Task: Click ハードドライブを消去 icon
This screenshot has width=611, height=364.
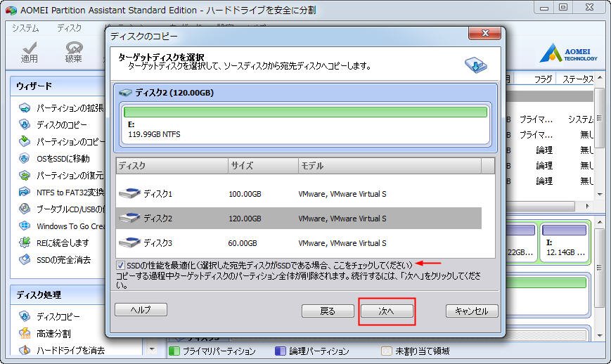Action: [25, 350]
